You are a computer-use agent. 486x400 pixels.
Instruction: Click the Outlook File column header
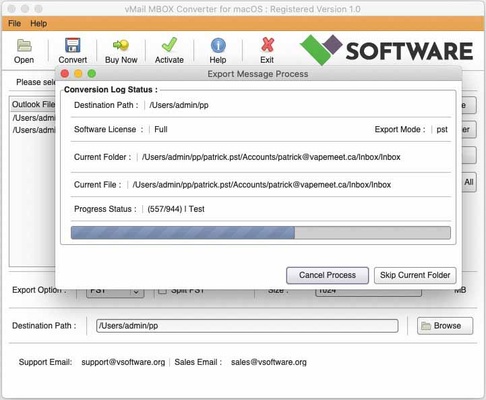point(33,105)
